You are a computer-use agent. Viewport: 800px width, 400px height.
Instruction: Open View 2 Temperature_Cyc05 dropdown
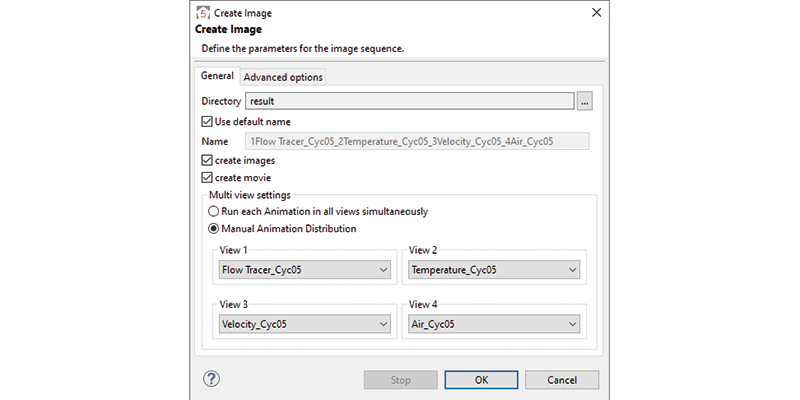(x=494, y=270)
